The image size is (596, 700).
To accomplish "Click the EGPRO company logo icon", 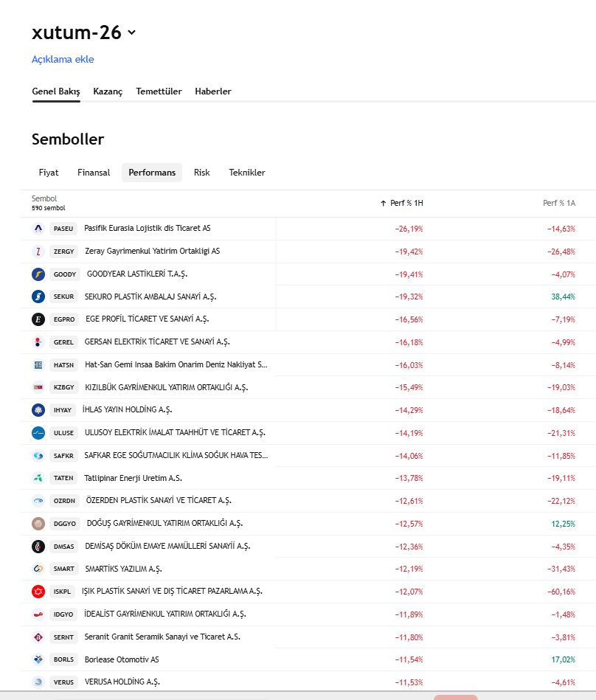I will click(38, 319).
